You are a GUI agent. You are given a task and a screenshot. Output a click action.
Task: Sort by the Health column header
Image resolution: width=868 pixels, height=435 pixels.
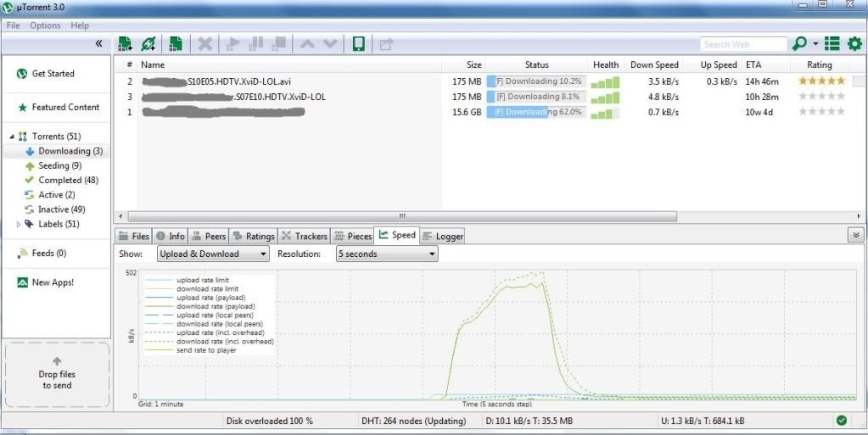coord(606,64)
